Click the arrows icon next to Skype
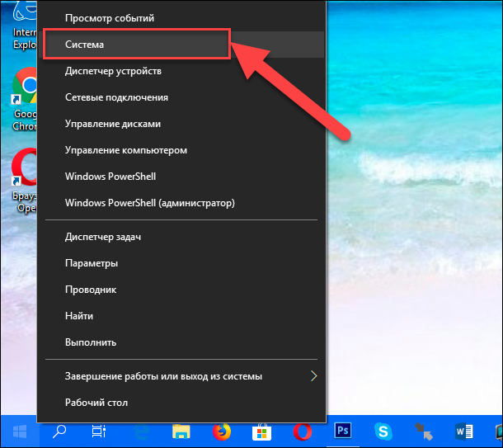This screenshot has height=448, width=503. [424, 431]
